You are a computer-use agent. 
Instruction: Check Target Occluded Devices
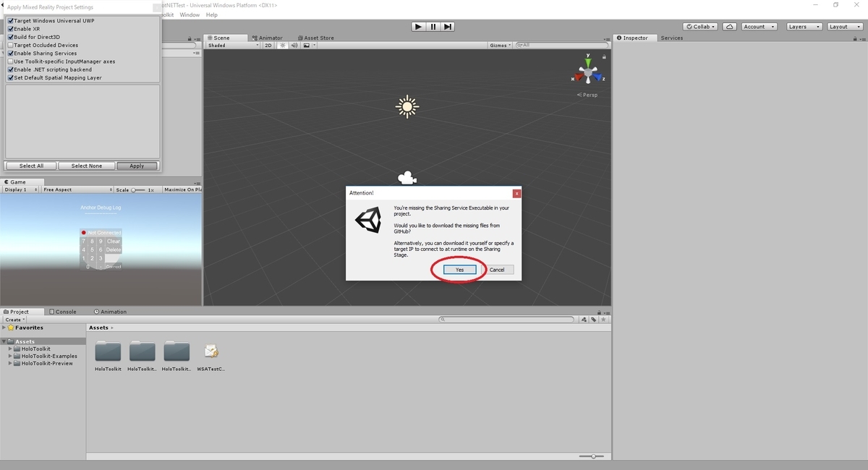11,45
